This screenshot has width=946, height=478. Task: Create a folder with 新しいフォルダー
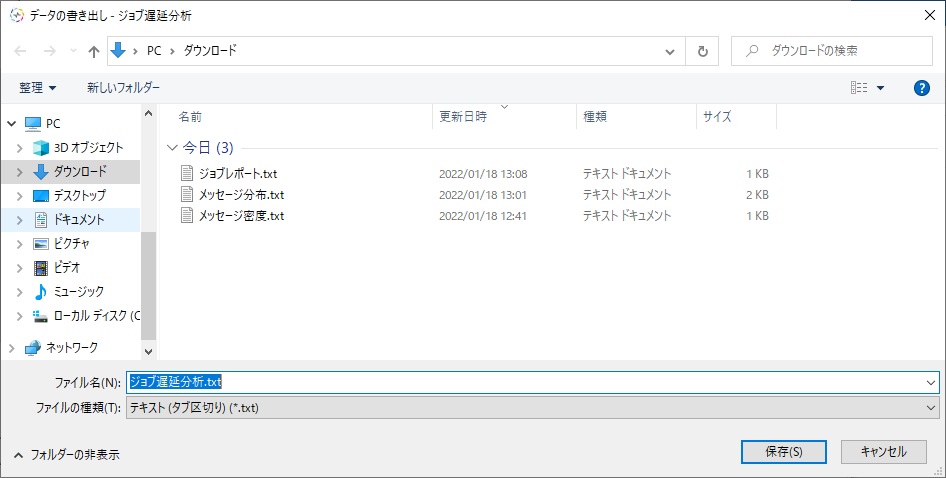(123, 88)
